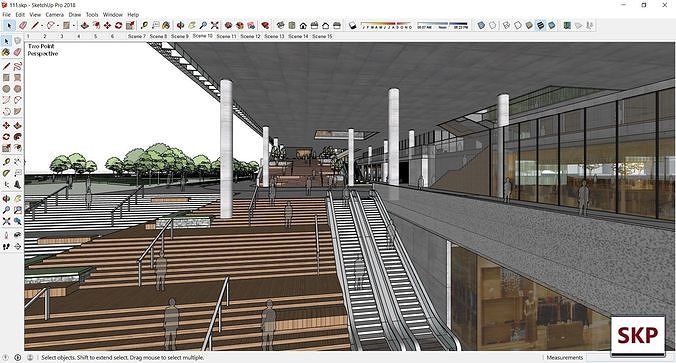The height and width of the screenshot is (363, 676).
Task: Select Shaded With Textures style icon
Action: [540, 25]
